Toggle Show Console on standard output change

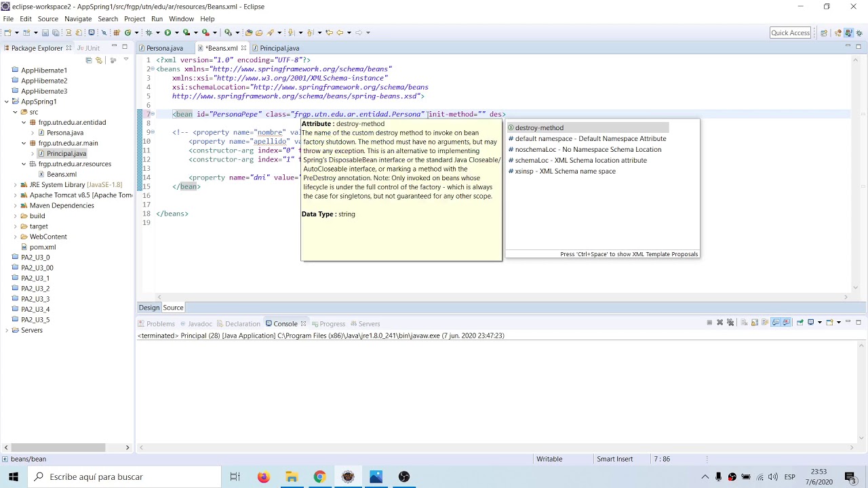[776, 323]
